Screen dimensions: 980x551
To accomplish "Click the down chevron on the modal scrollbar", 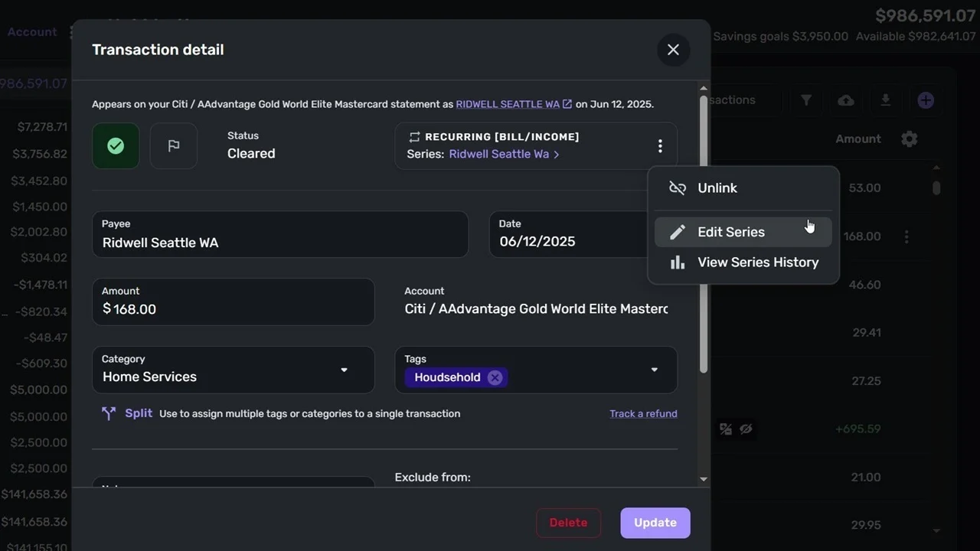I will click(x=703, y=478).
